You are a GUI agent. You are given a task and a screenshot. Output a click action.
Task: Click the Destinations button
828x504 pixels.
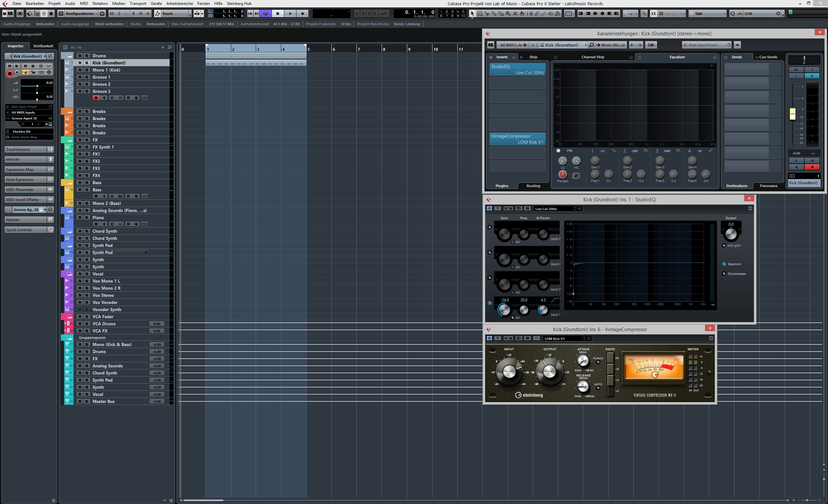click(x=737, y=186)
